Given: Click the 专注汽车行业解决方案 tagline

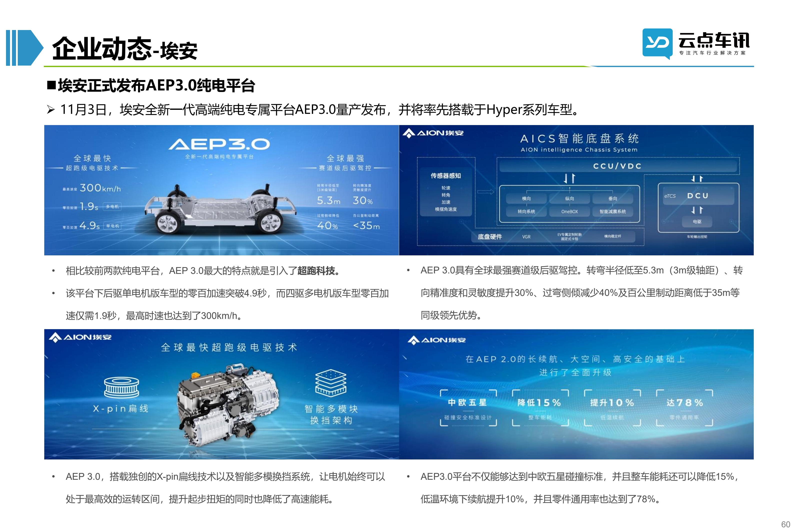Looking at the screenshot, I should click(712, 53).
